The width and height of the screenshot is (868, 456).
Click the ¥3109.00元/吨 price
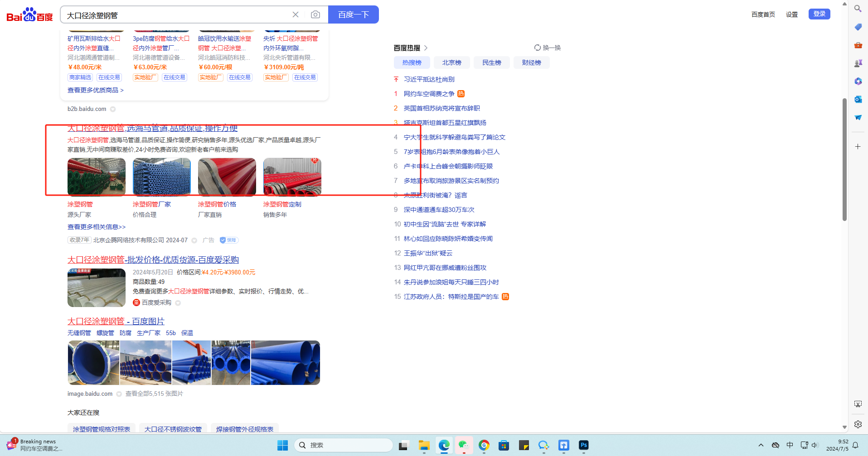pos(284,67)
